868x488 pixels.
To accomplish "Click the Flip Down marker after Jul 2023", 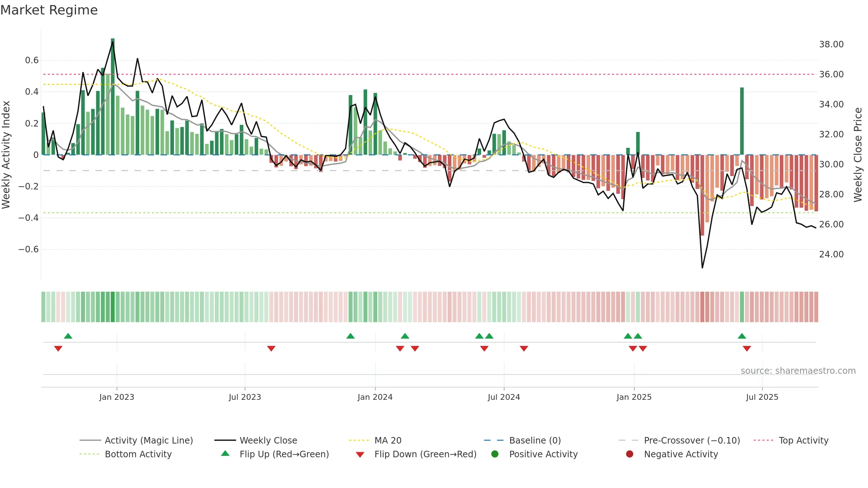I will (271, 348).
